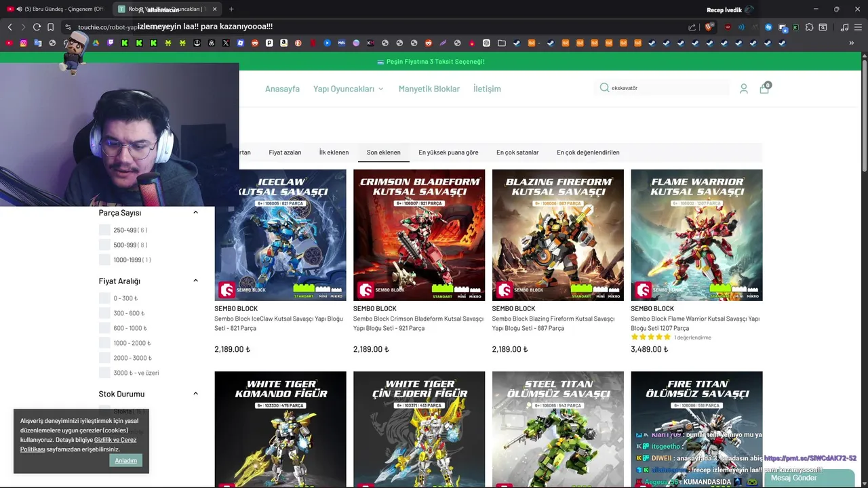Open the Crimson Bladeform product title link
868x488 pixels.
tap(418, 323)
